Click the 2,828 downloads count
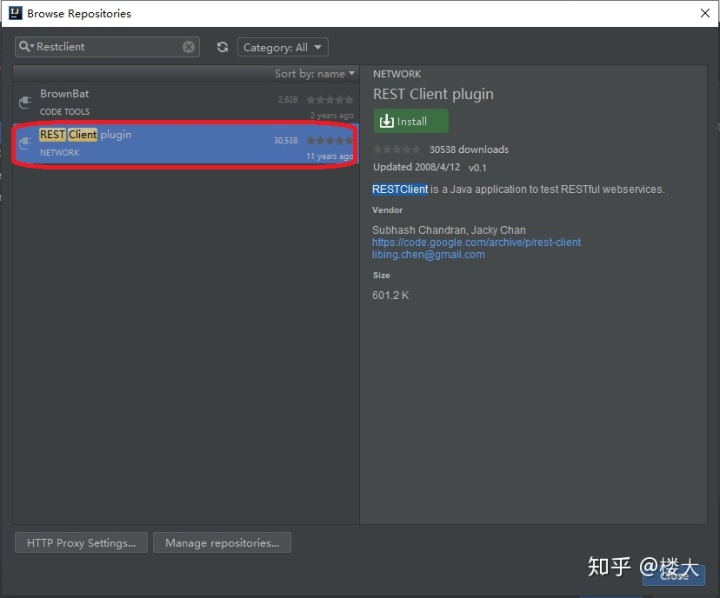Viewport: 720px width, 598px height. [287, 100]
